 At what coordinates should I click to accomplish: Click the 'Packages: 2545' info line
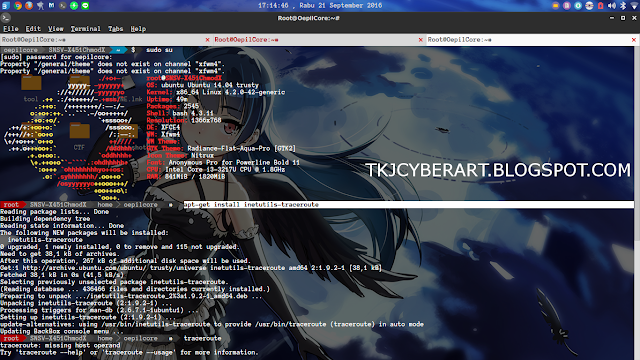coord(173,106)
